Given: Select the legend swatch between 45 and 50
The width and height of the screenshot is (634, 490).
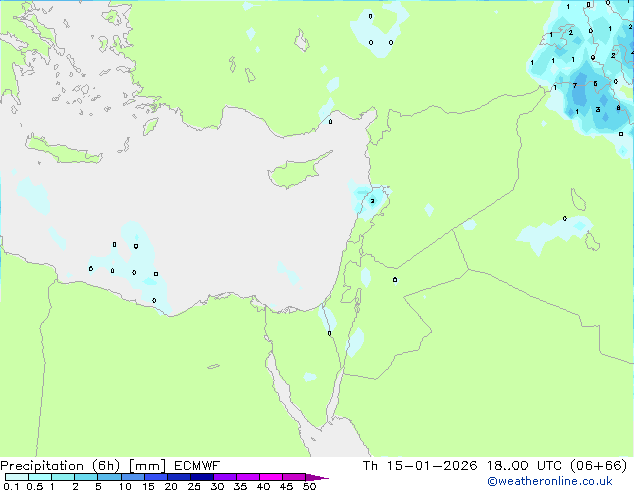Looking at the screenshot, I should tap(294, 477).
